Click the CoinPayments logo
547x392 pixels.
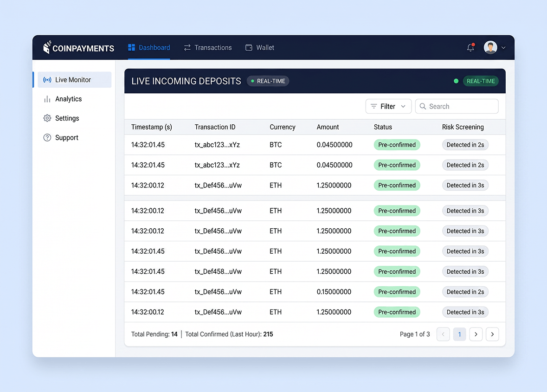point(78,47)
